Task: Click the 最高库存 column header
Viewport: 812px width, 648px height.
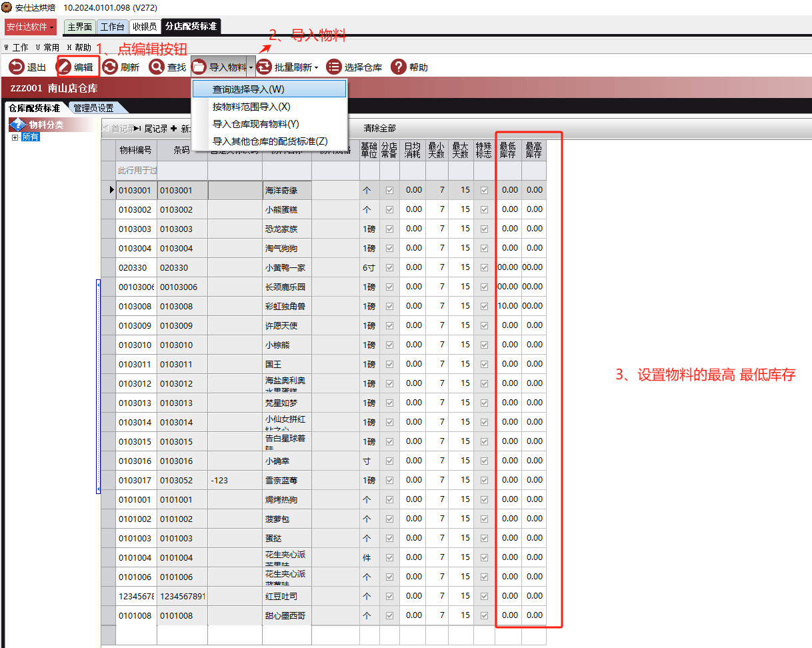Action: click(533, 151)
